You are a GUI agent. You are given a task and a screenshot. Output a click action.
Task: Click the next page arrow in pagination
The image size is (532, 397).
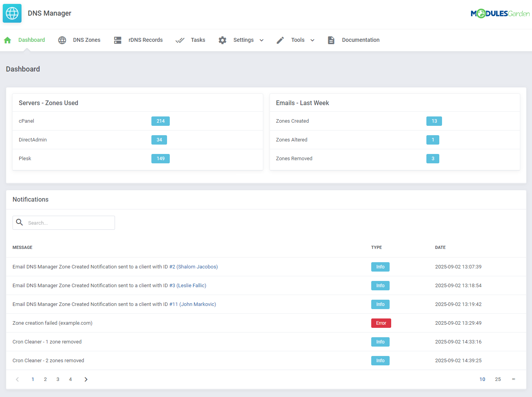click(86, 379)
